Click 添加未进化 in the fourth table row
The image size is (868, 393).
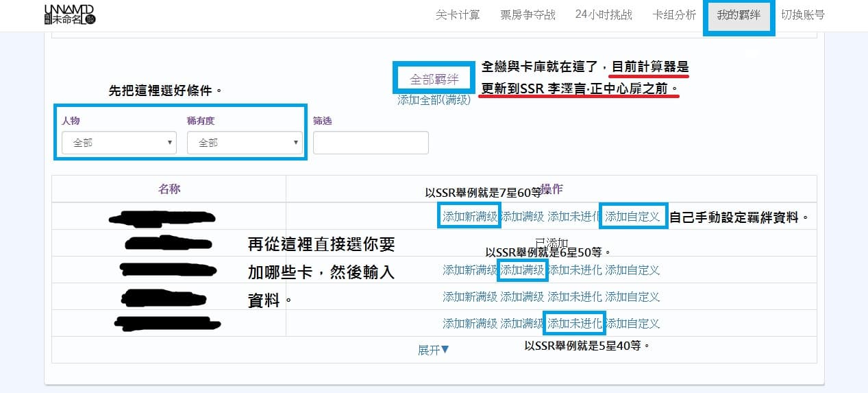tap(575, 296)
